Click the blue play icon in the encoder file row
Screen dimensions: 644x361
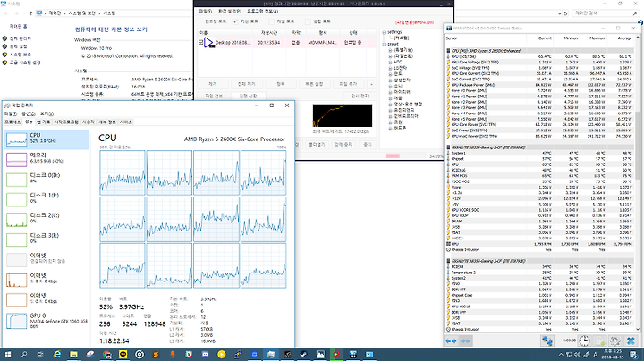(x=208, y=43)
